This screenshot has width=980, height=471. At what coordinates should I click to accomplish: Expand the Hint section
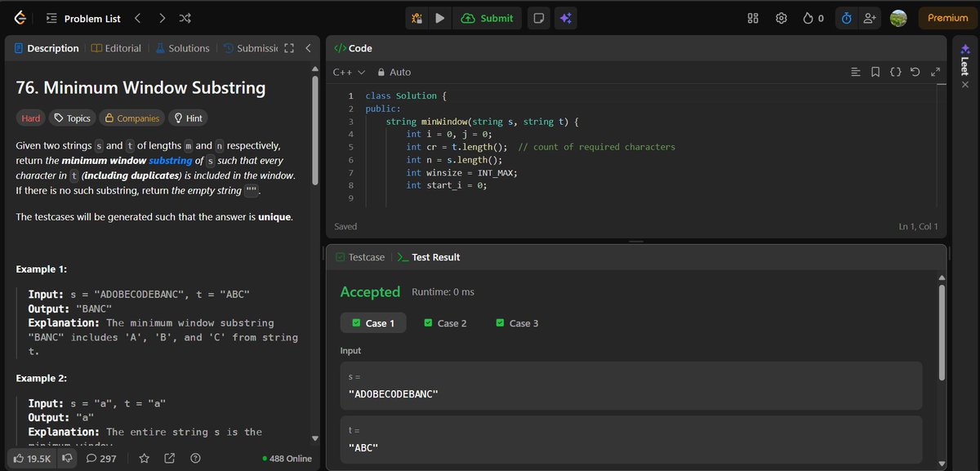[188, 118]
